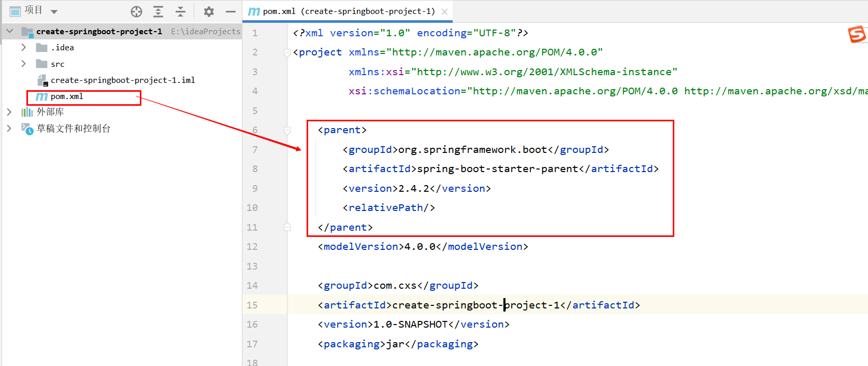The width and height of the screenshot is (868, 366).
Task: Click the xmlns:xsi attribute on line 3
Action: click(513, 72)
